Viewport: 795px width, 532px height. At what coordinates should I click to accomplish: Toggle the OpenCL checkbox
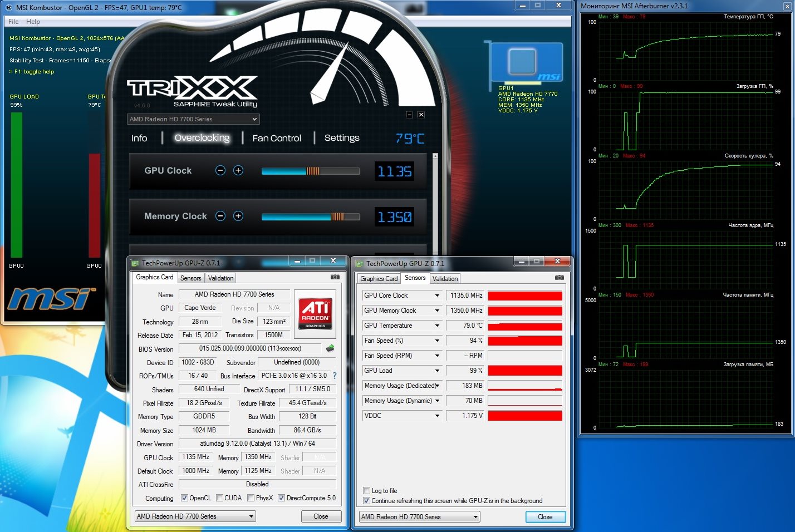pyautogui.click(x=185, y=498)
